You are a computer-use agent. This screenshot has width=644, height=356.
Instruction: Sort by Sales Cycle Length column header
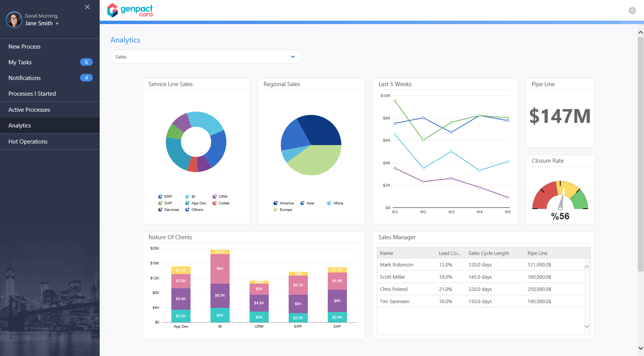pos(489,253)
